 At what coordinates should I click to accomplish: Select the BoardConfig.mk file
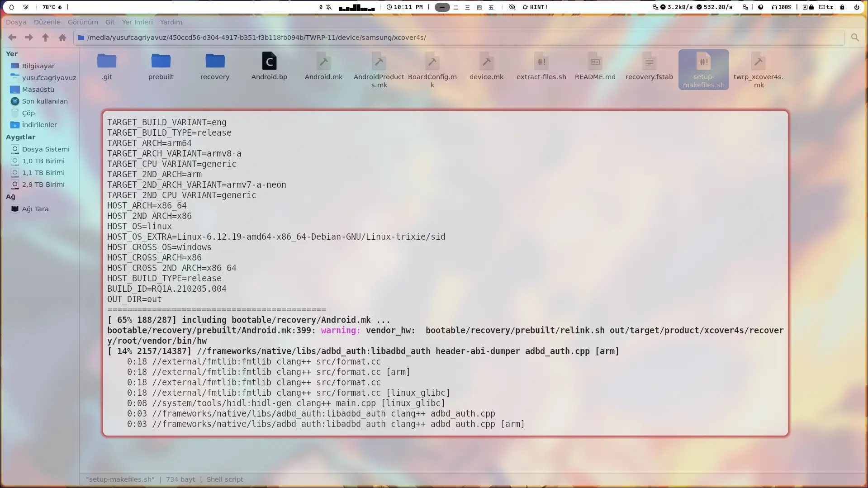432,70
